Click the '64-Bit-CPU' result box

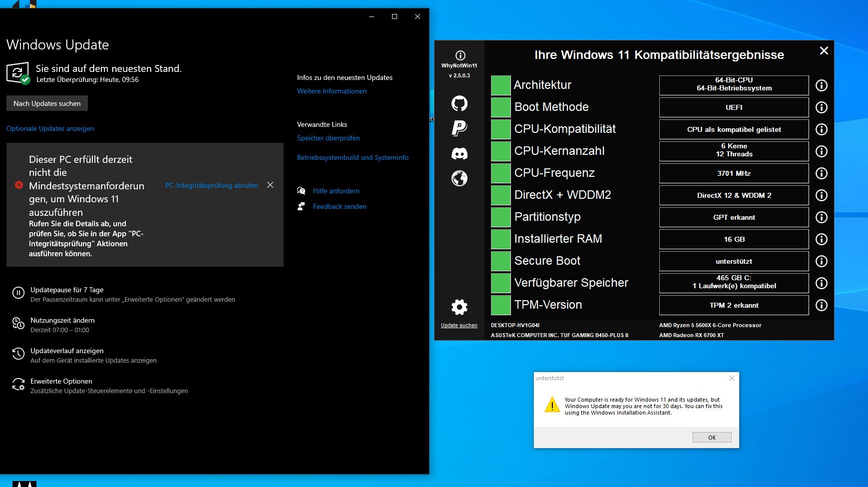(x=734, y=85)
